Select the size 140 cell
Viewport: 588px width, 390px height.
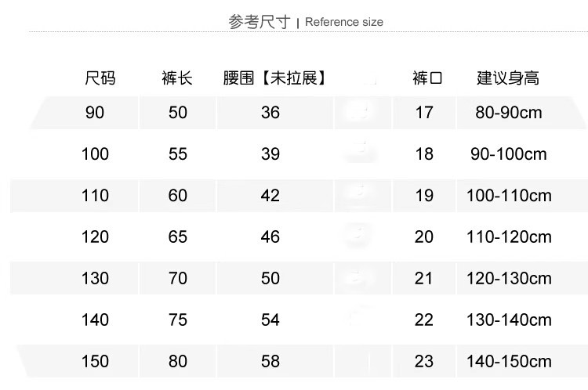pos(95,320)
